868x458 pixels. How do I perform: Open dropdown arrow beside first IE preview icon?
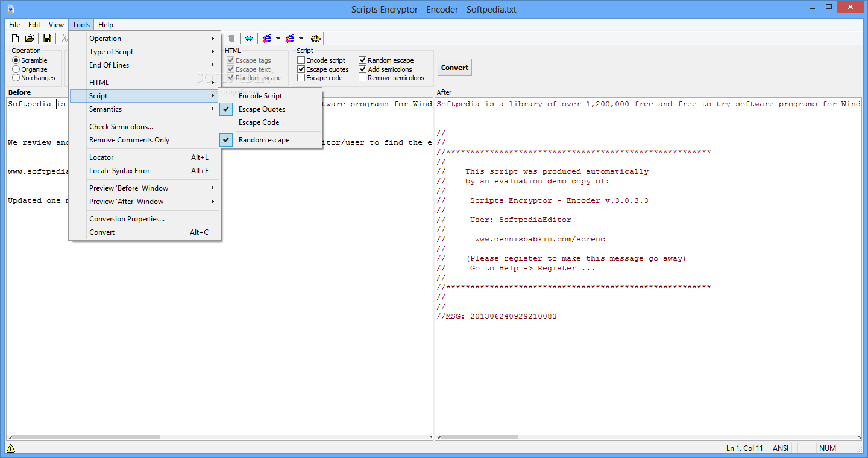pos(278,39)
